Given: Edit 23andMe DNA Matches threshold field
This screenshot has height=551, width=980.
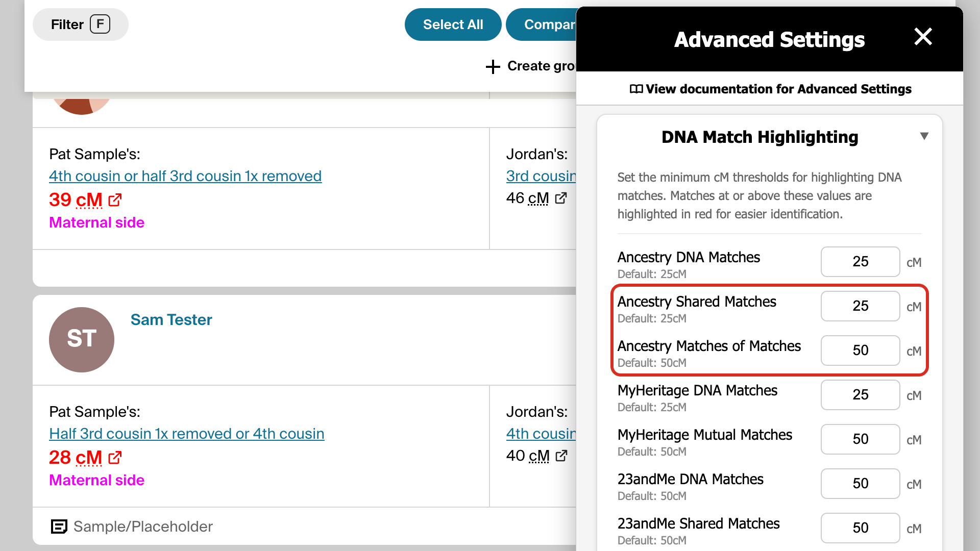Looking at the screenshot, I should pos(860,484).
